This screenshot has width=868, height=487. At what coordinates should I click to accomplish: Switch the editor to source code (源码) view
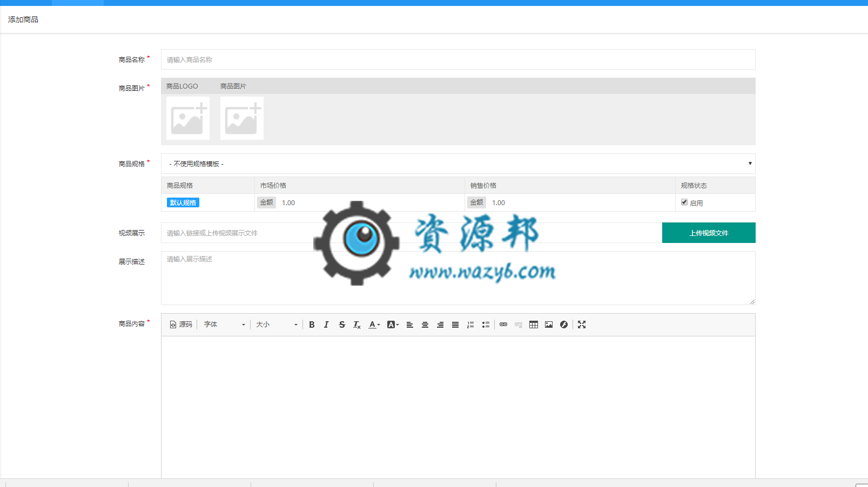[181, 324]
